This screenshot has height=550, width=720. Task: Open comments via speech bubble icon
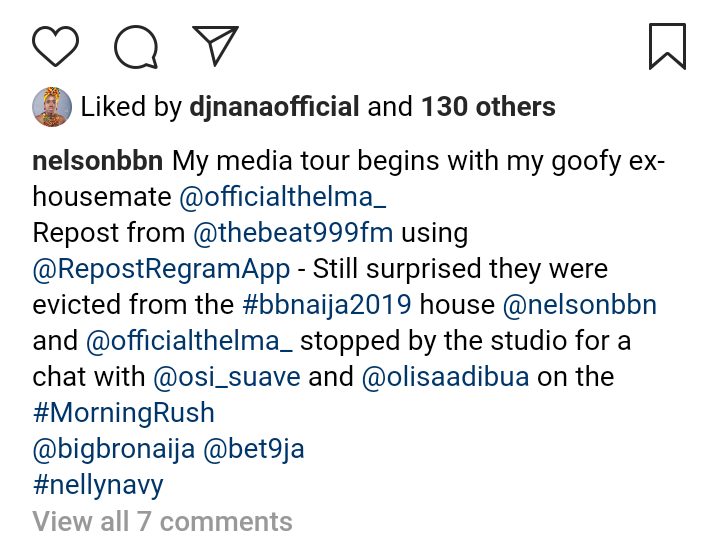click(x=136, y=46)
